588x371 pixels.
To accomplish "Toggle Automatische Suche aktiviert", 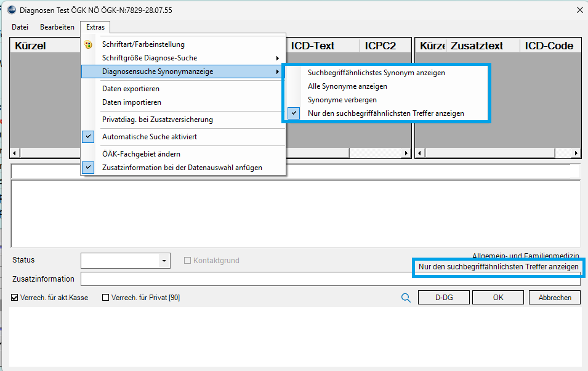I will (x=149, y=137).
